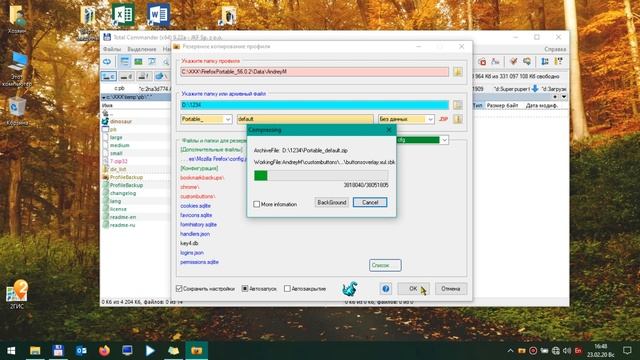The image size is (640, 360).
Task: Click the Дата модиф. column header
Action: [x=541, y=105]
